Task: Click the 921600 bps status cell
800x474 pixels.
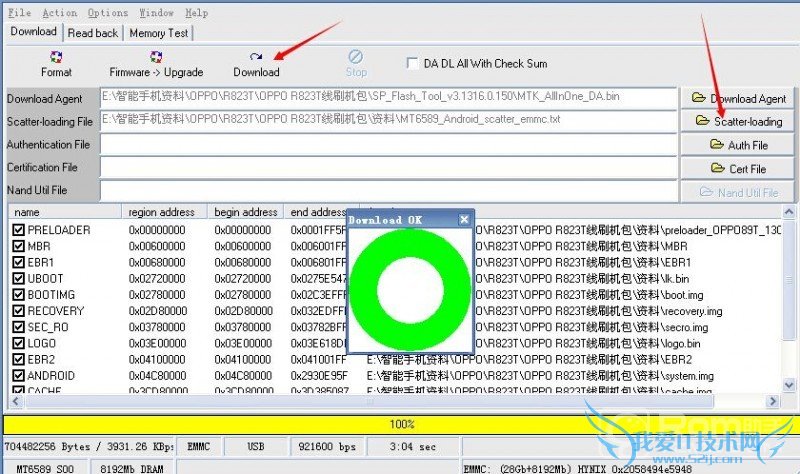Action: (327, 446)
